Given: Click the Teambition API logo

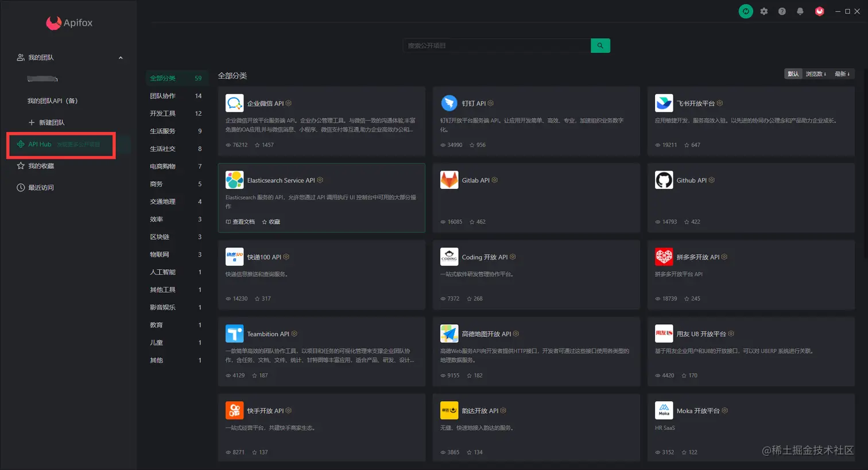Looking at the screenshot, I should (x=235, y=334).
